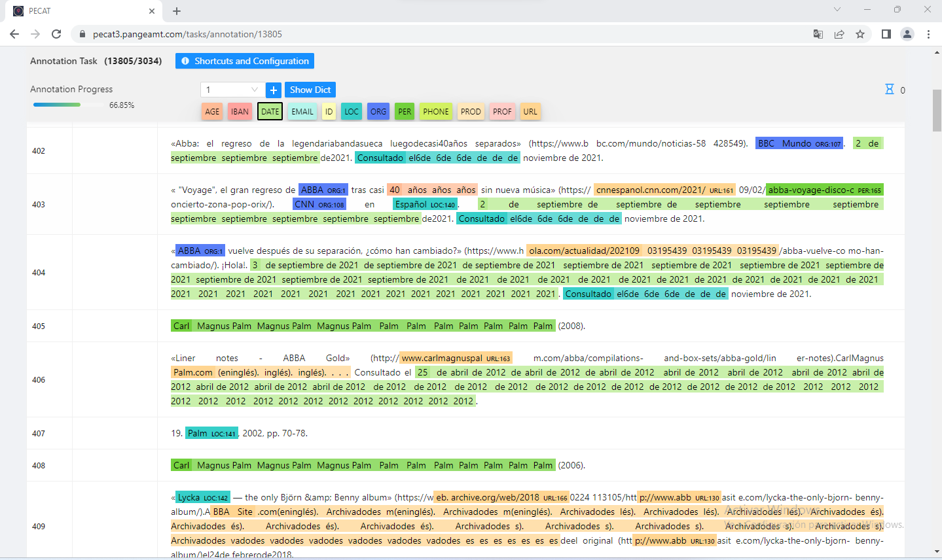Select the PHONE label tag

436,112
